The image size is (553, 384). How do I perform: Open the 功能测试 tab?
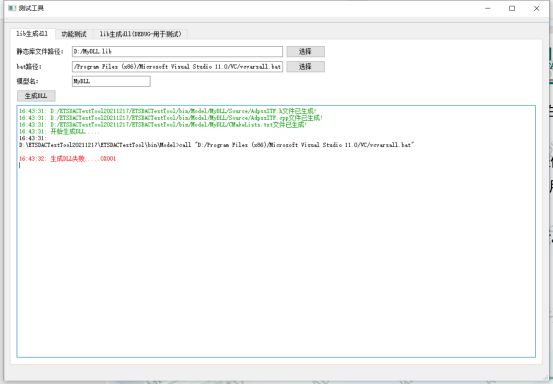point(74,34)
